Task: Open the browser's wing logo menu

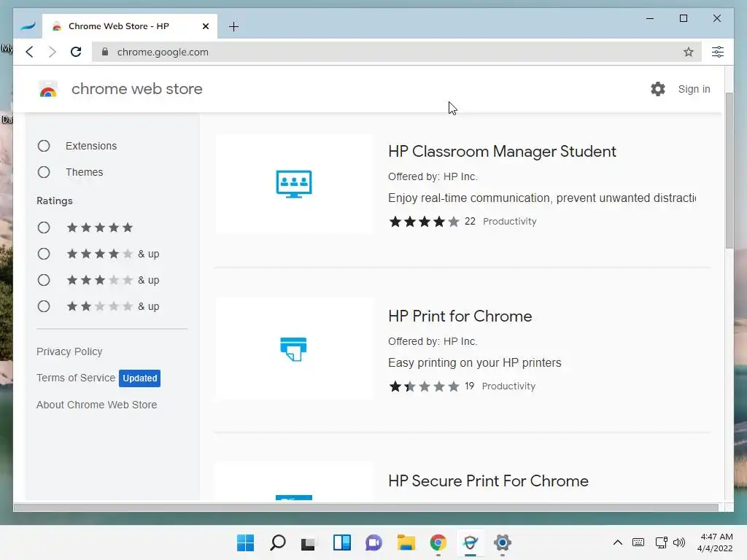Action: click(28, 26)
